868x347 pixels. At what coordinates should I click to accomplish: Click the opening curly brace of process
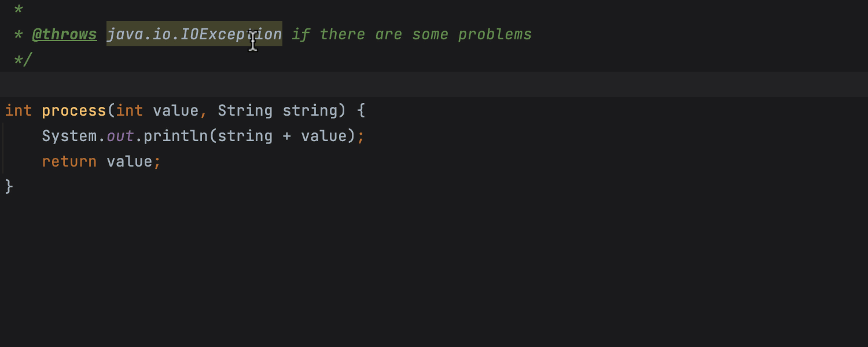point(361,110)
